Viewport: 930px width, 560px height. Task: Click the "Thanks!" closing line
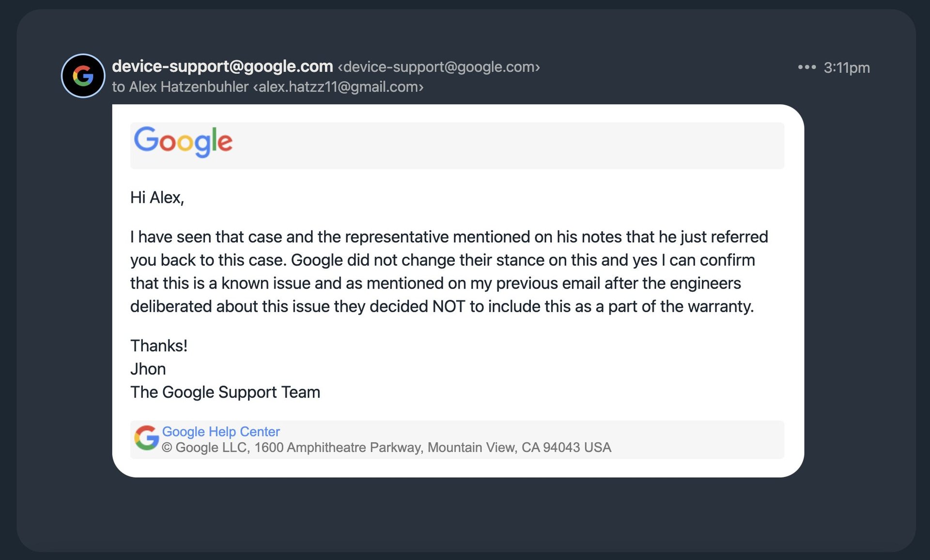click(159, 346)
